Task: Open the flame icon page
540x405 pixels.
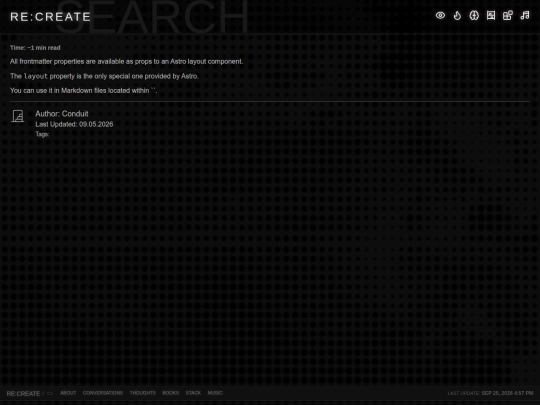Action: [457, 15]
